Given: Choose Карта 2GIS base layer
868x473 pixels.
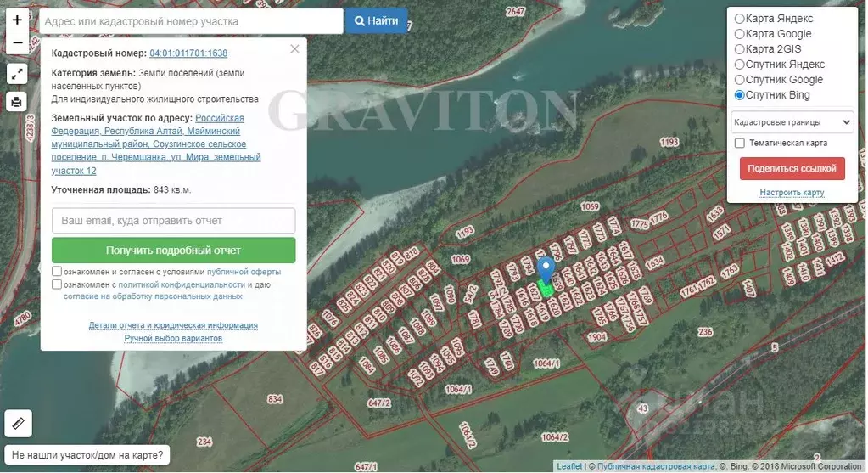Looking at the screenshot, I should [740, 49].
